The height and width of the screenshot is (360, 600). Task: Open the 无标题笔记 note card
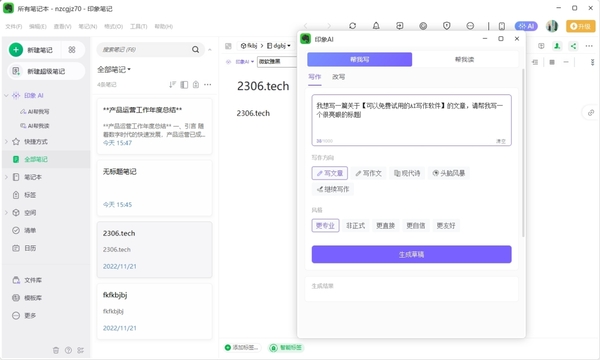[x=155, y=188]
